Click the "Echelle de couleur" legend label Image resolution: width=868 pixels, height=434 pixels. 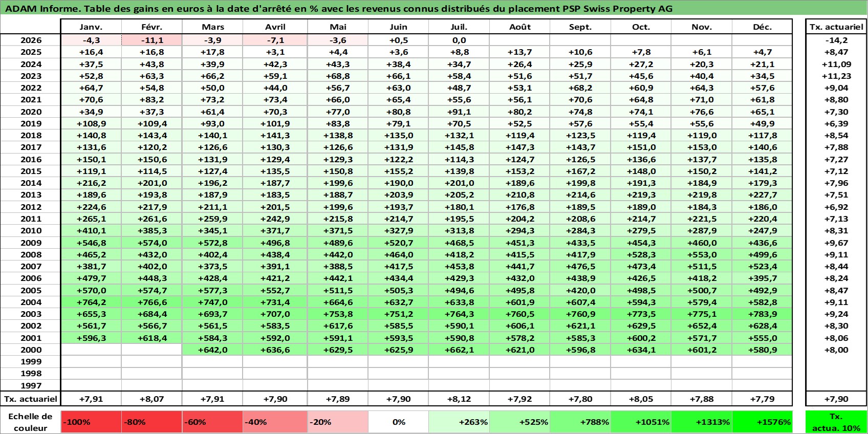click(x=31, y=422)
